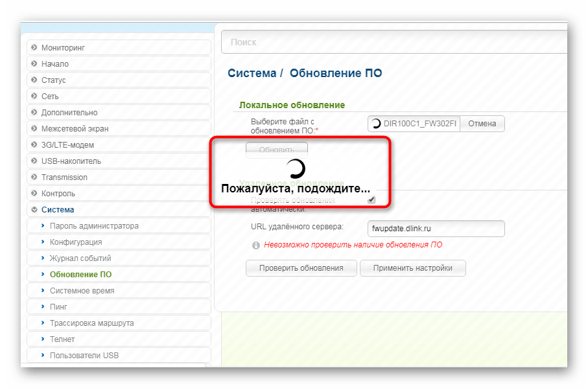The width and height of the screenshot is (588, 388).
Task: Expand the Сеть sidebar section
Action: click(50, 97)
